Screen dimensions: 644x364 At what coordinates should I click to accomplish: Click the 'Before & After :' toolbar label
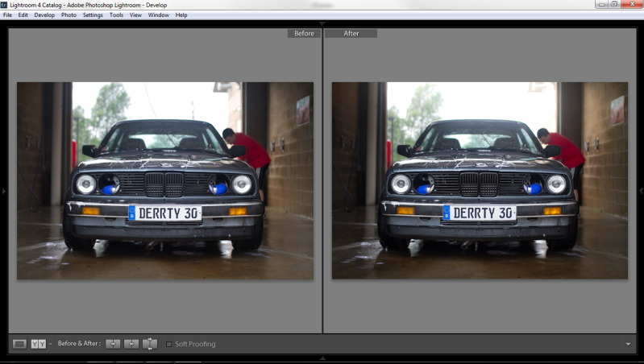click(79, 344)
